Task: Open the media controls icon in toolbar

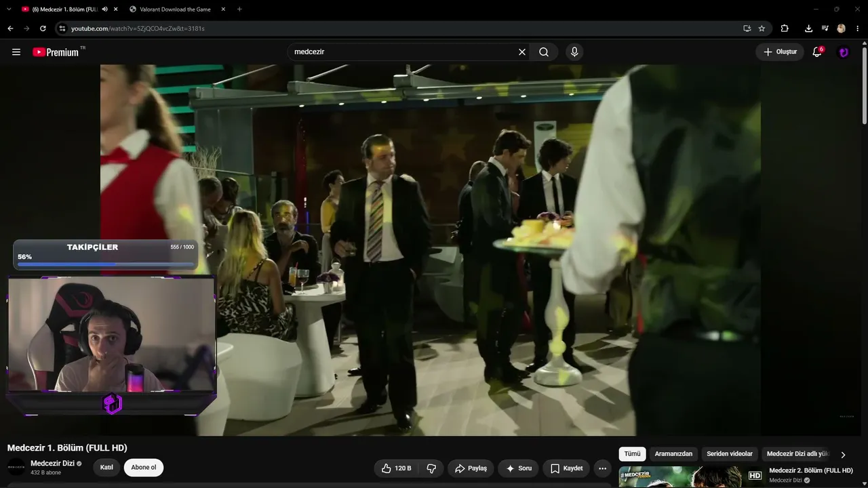Action: click(x=825, y=28)
